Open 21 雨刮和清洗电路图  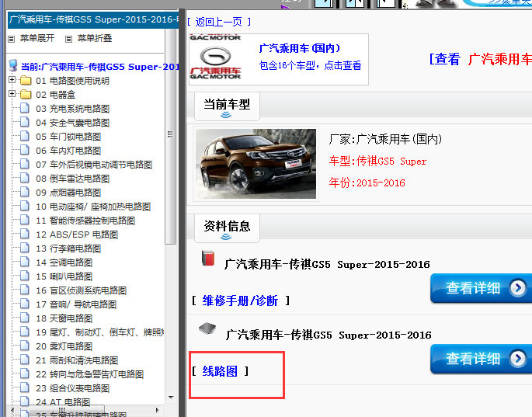[77, 360]
